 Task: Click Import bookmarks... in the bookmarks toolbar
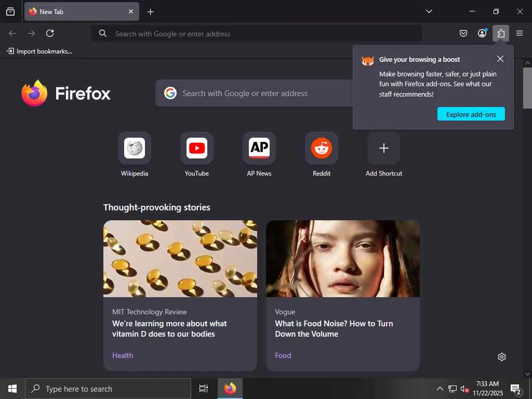[39, 51]
